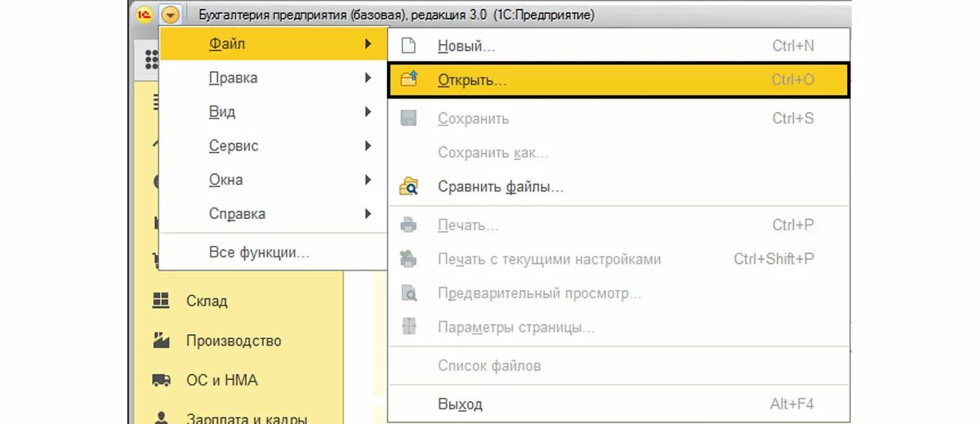Click the ОС и НМА truck icon

pos(160,381)
